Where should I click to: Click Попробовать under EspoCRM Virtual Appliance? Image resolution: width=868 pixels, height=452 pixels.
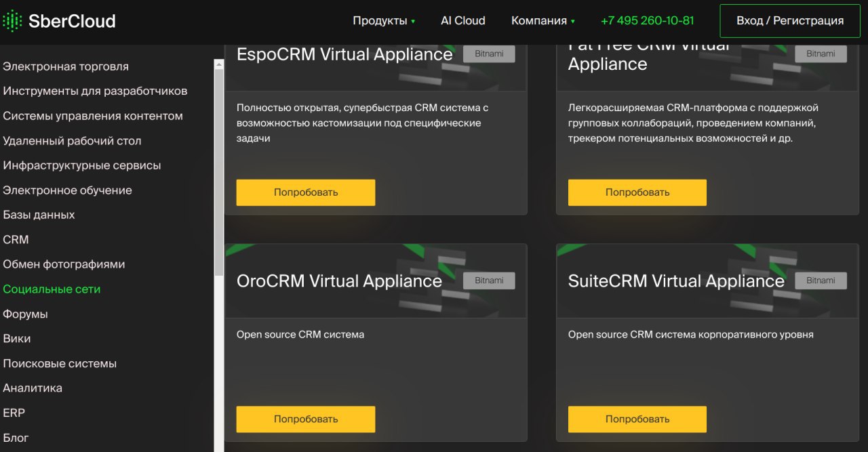click(x=306, y=192)
